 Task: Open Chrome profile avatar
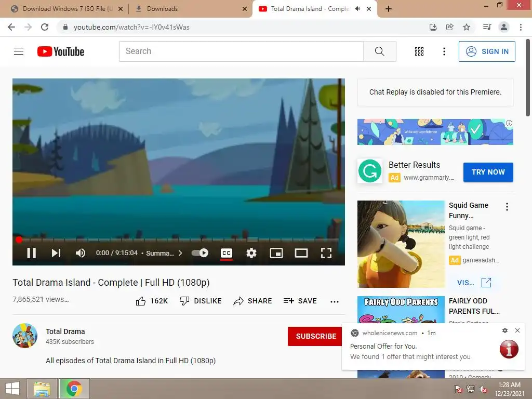pos(504,27)
